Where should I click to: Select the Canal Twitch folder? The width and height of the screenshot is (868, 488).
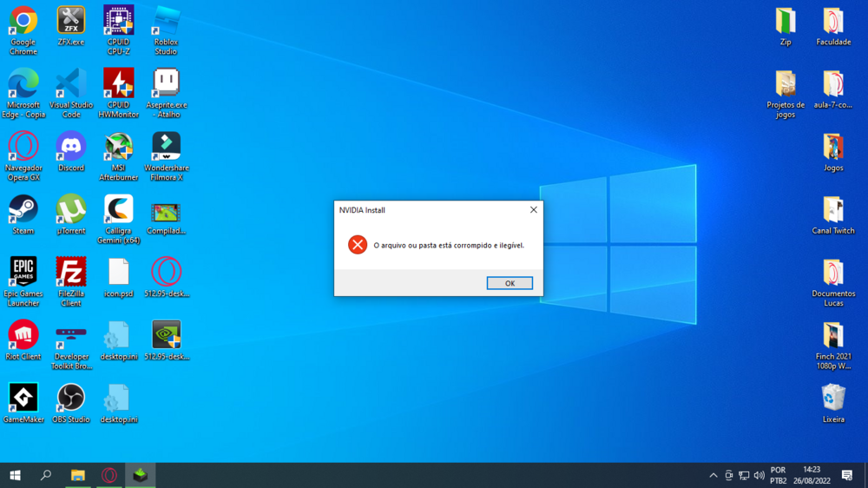click(x=833, y=215)
